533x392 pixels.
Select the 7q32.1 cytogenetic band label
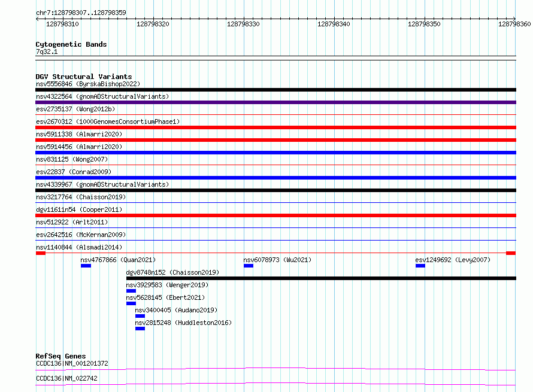(47, 51)
